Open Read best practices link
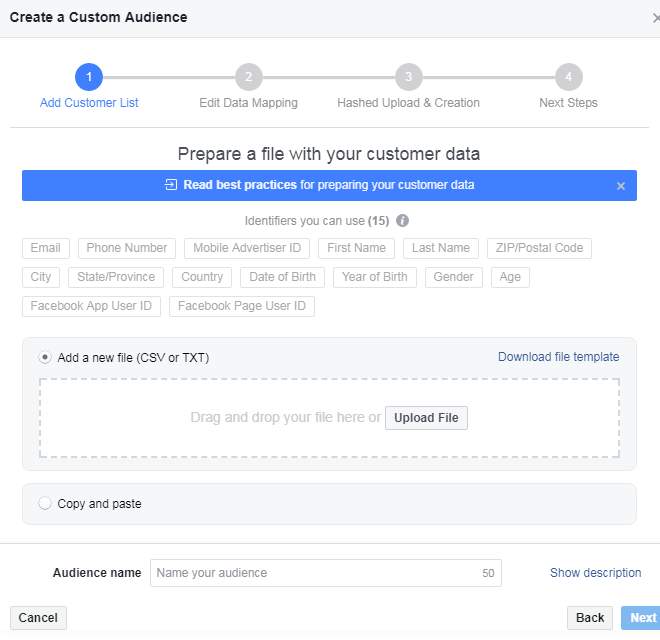 240,185
